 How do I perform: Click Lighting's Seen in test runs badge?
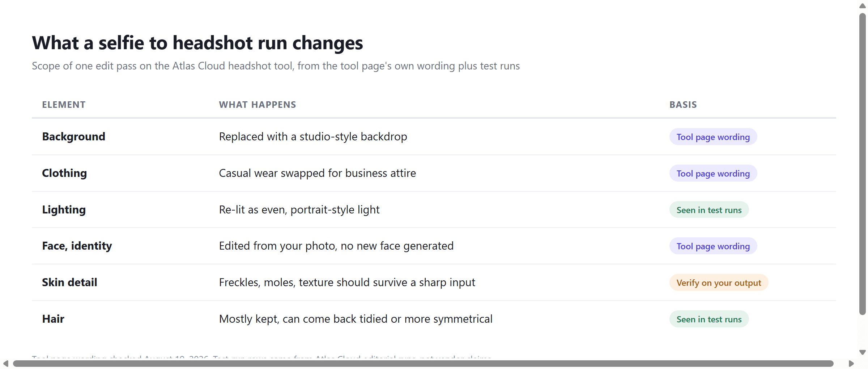tap(709, 210)
